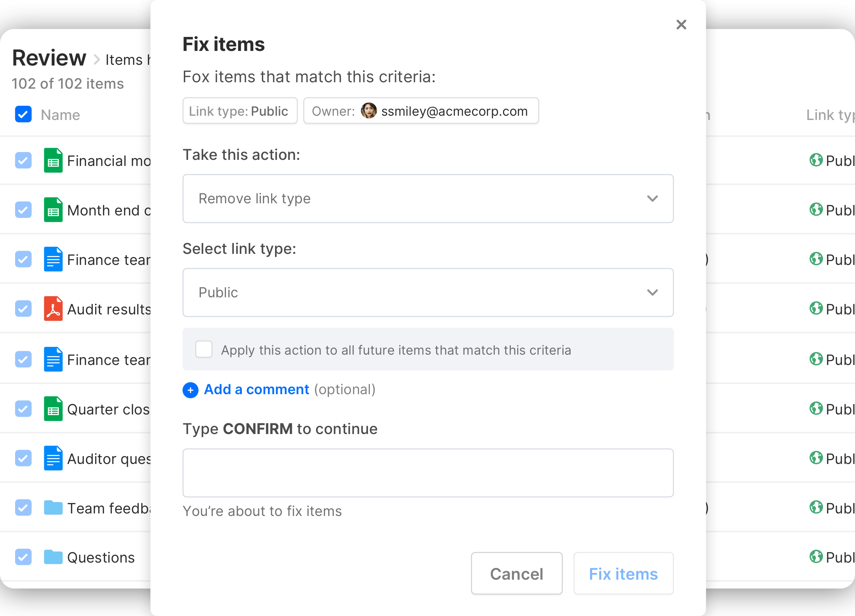Toggle the select-all checkbox beside Name
Viewport: 855px width, 616px height.
(24, 115)
